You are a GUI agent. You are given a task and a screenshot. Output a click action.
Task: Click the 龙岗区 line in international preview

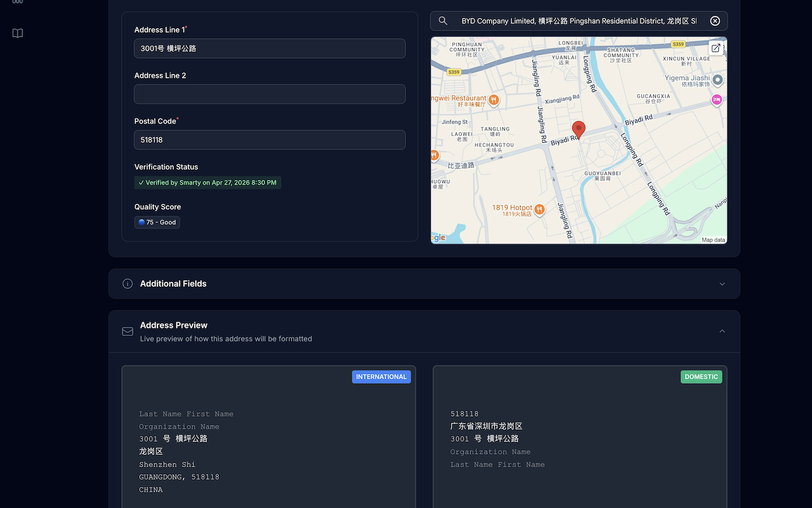pyautogui.click(x=151, y=452)
